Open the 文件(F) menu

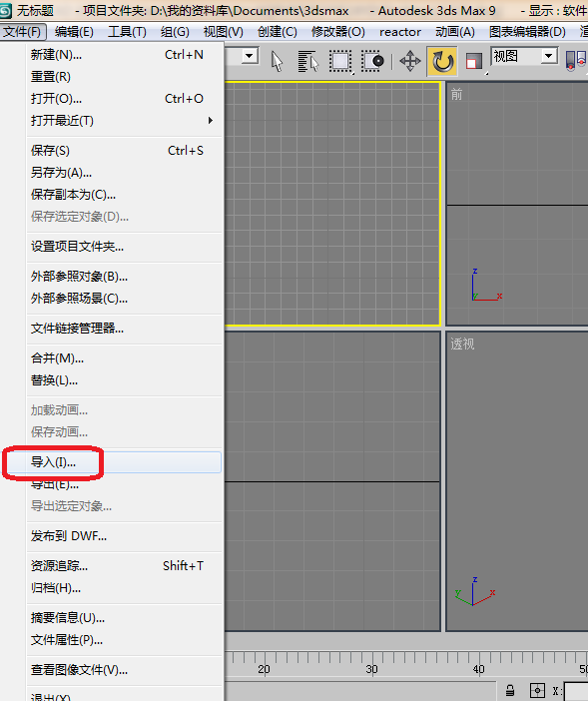[22, 32]
